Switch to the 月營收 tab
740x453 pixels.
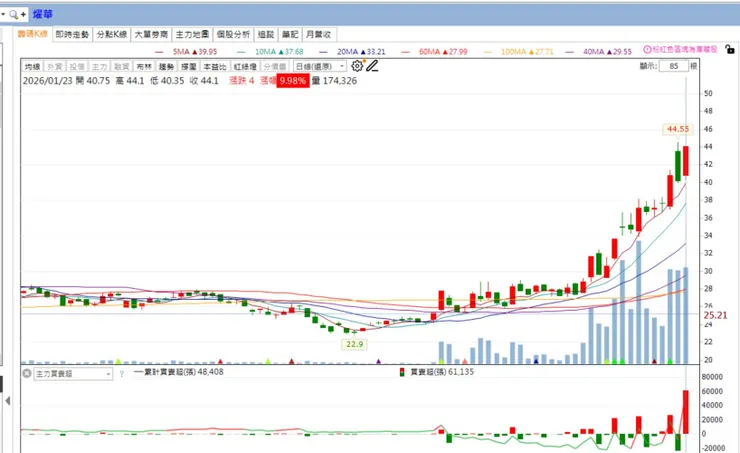coord(319,34)
